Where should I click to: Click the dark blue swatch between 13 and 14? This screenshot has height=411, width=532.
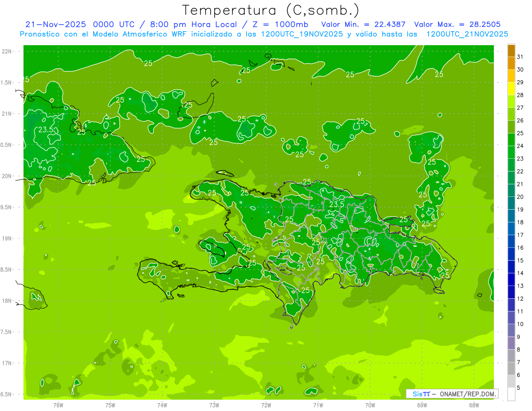(x=511, y=280)
